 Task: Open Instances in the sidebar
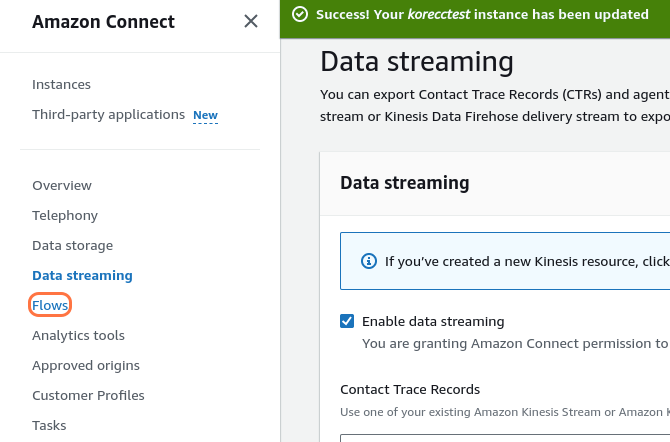tap(61, 85)
